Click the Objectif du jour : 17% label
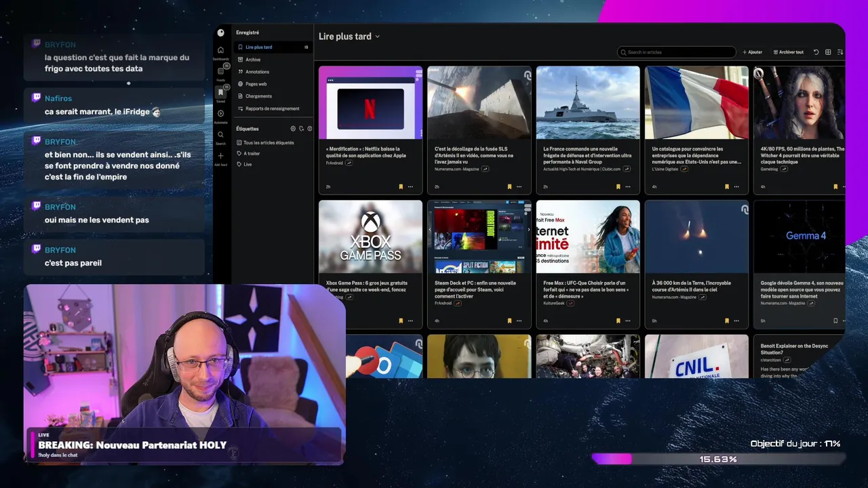868x488 pixels. tap(795, 444)
